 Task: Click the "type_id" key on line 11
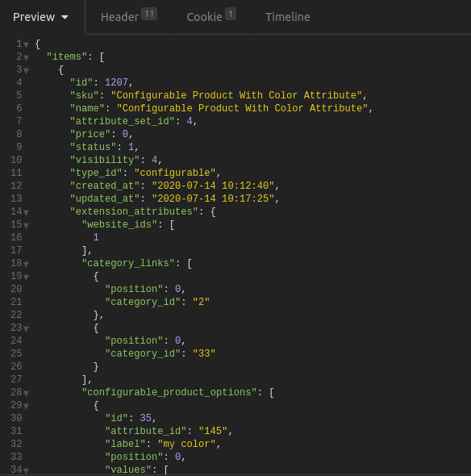pyautogui.click(x=96, y=173)
